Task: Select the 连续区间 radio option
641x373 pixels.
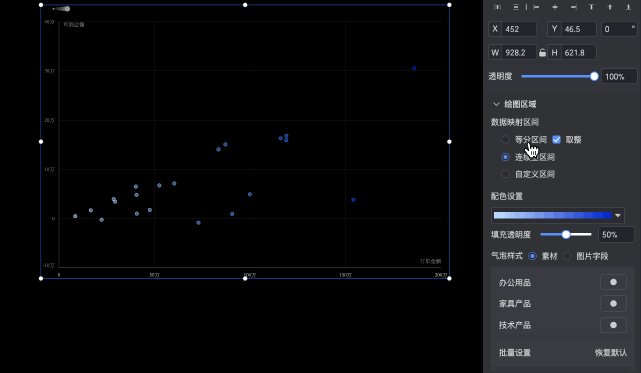Action: pos(505,157)
